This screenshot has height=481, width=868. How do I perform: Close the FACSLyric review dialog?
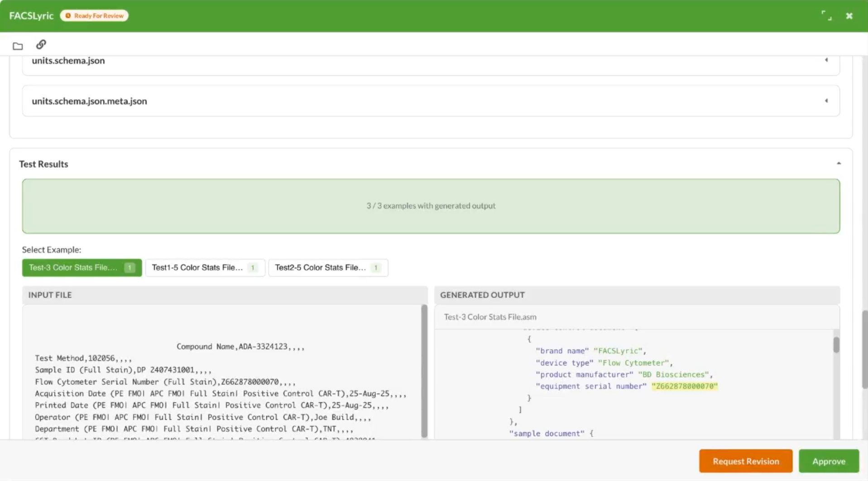coord(849,16)
